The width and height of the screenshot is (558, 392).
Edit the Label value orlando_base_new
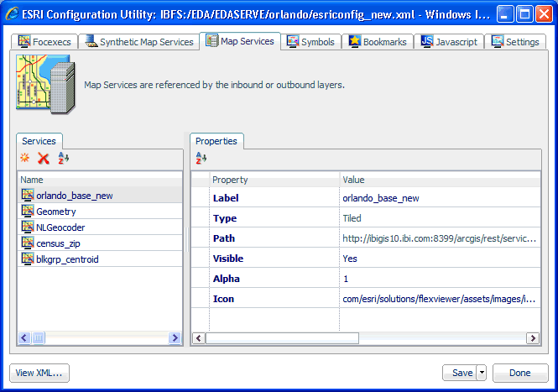[440, 198]
